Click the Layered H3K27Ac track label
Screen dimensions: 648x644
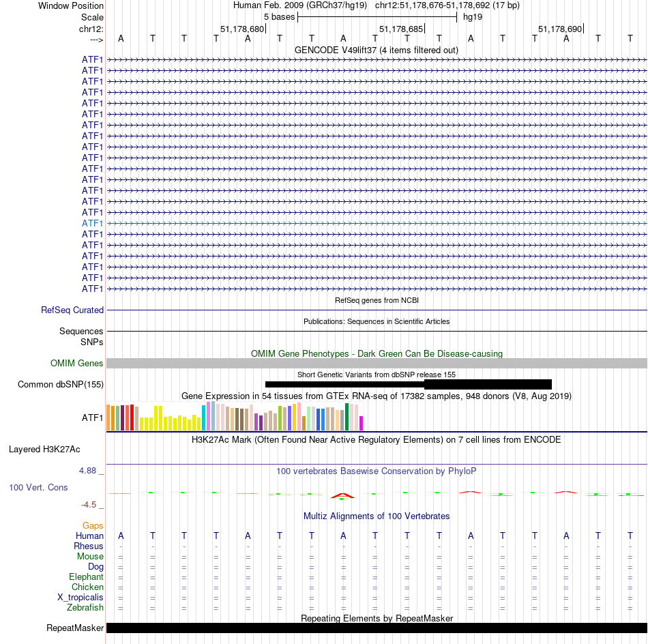click(44, 450)
